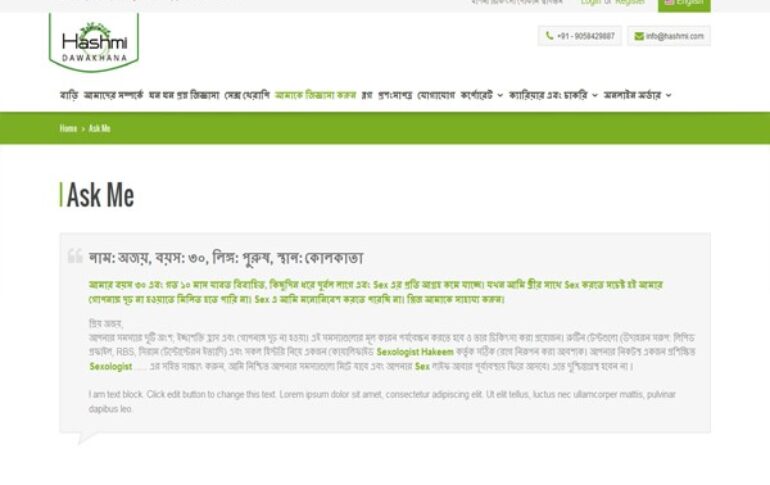The height and width of the screenshot is (485, 770).
Task: Click the Ask Me page heading
Action: [x=100, y=196]
